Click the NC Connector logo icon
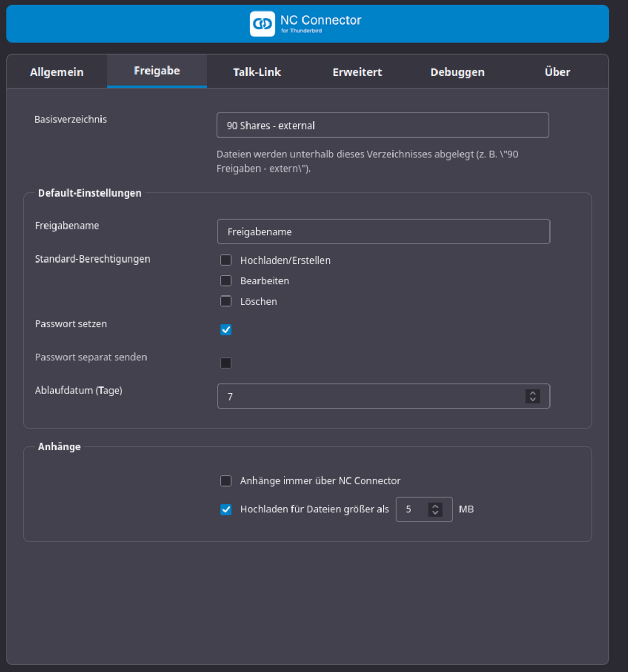The image size is (628, 672). [x=262, y=24]
